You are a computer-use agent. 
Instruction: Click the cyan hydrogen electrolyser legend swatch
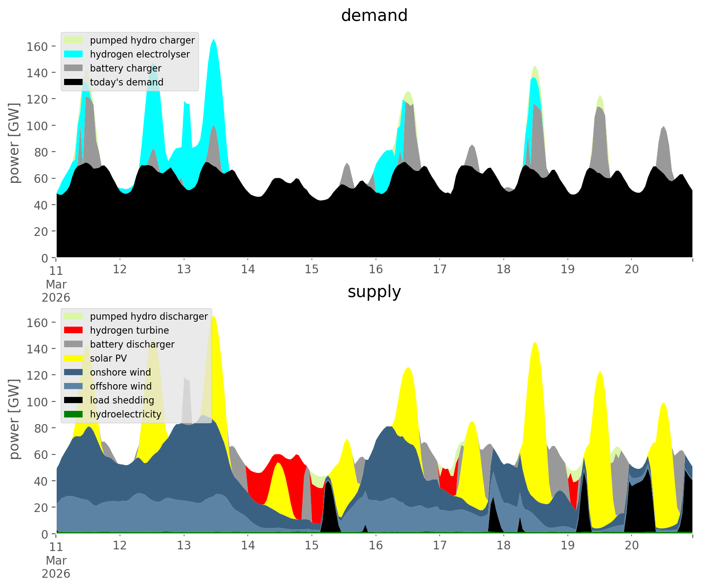74,54
